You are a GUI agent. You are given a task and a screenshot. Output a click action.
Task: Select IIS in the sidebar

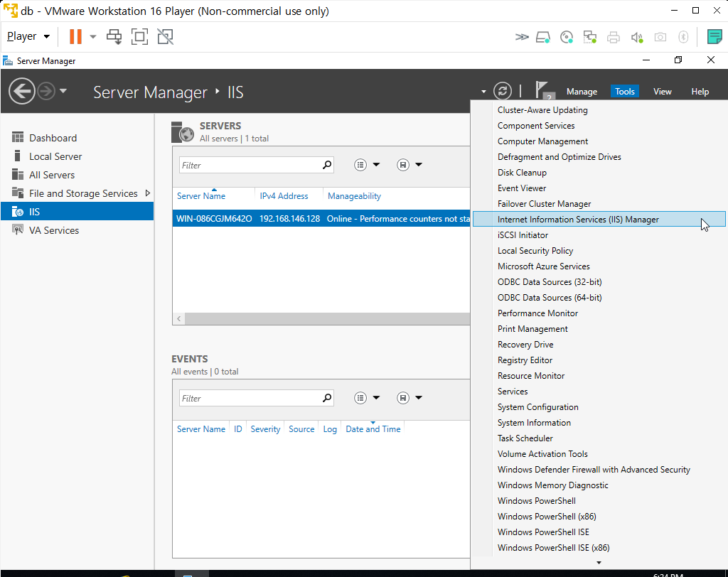coord(77,212)
